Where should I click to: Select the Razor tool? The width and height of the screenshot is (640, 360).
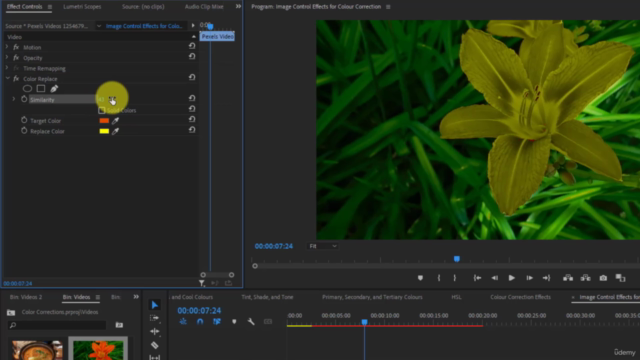(155, 345)
